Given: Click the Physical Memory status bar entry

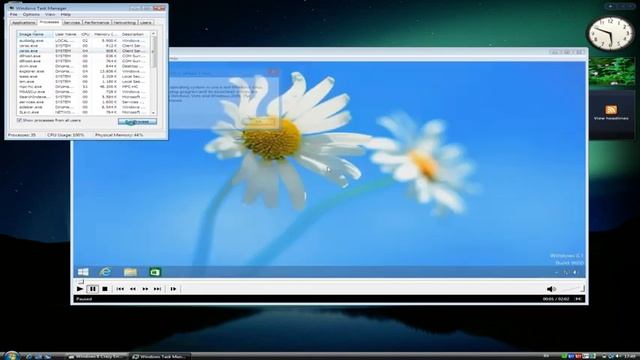Looking at the screenshot, I should tap(119, 135).
